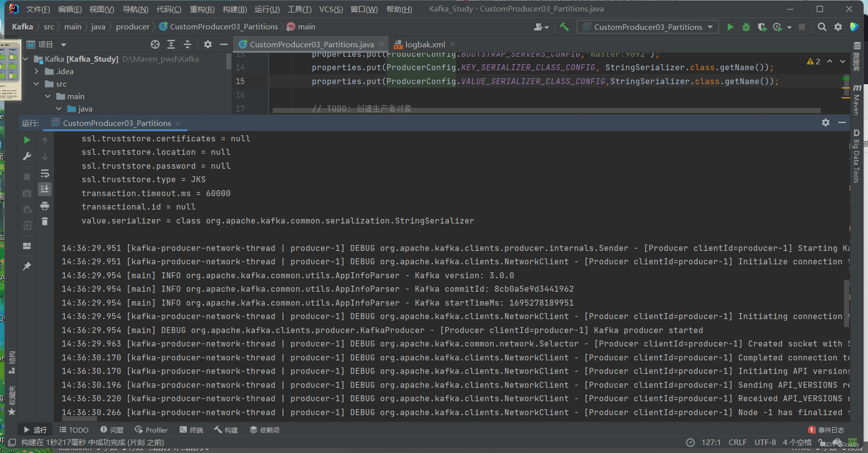
Task: Open the profiler run options dropdown arrow
Action: 789,27
